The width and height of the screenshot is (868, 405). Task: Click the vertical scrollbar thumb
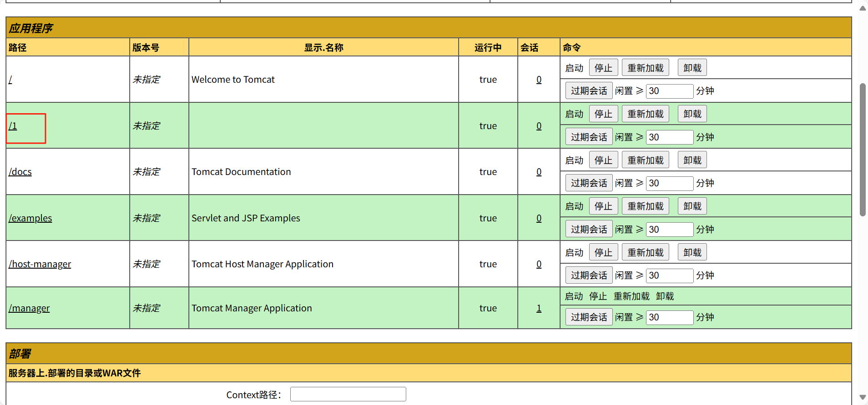click(863, 150)
